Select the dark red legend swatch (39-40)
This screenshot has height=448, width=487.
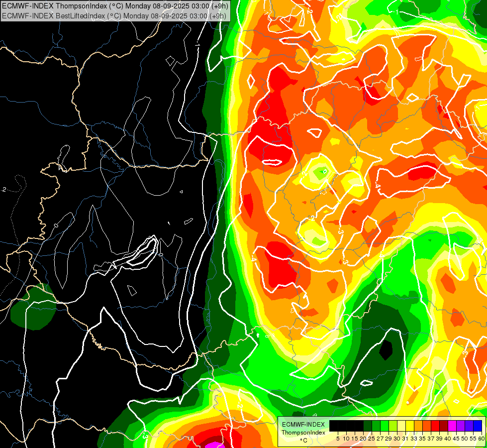[x=444, y=426]
